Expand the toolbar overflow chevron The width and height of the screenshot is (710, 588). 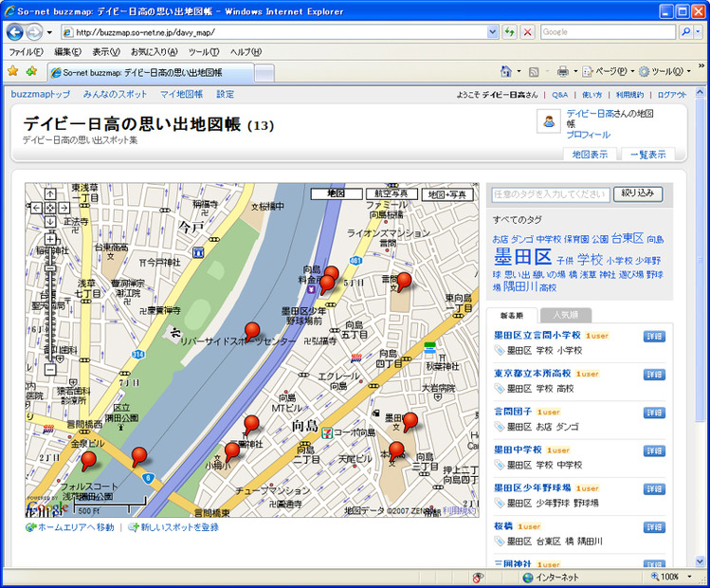(x=701, y=66)
